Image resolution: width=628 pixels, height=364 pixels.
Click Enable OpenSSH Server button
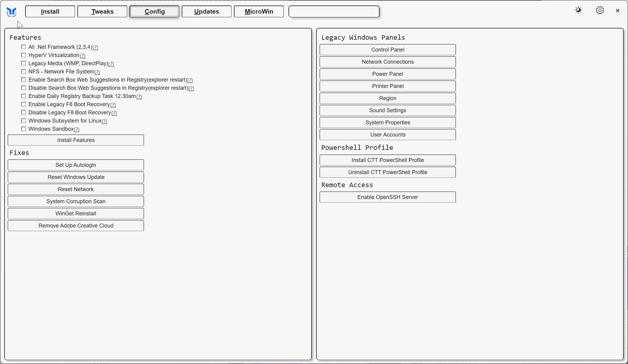[x=387, y=197]
